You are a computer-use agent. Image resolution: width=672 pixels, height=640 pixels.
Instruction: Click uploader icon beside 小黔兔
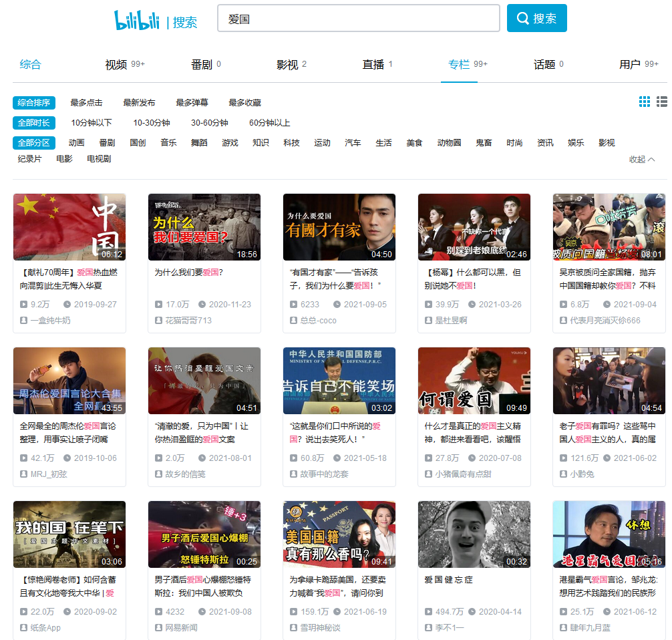pyautogui.click(x=564, y=474)
